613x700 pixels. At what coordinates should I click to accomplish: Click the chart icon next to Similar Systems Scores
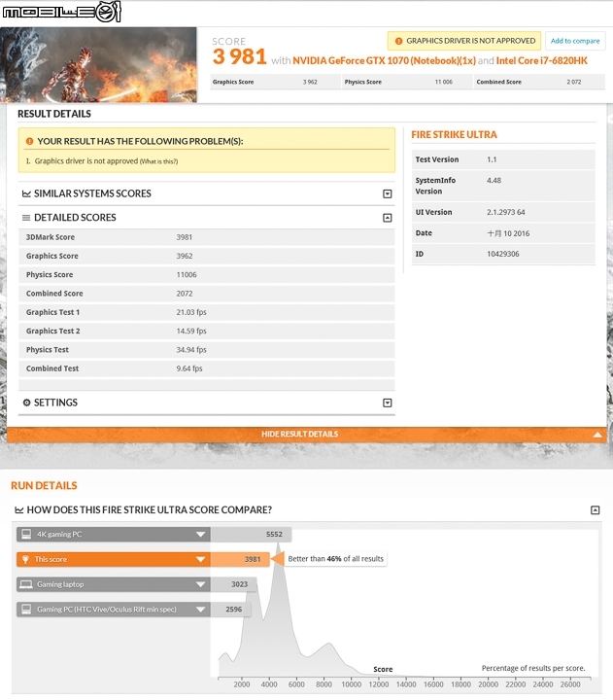[x=26, y=193]
